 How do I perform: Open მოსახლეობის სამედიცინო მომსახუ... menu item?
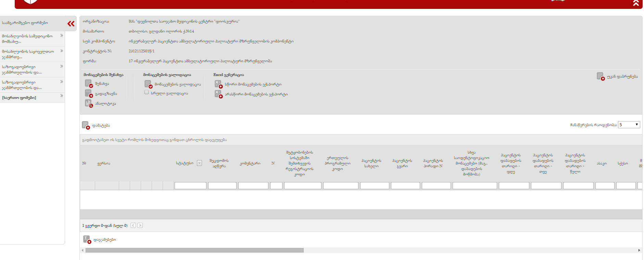(32, 39)
